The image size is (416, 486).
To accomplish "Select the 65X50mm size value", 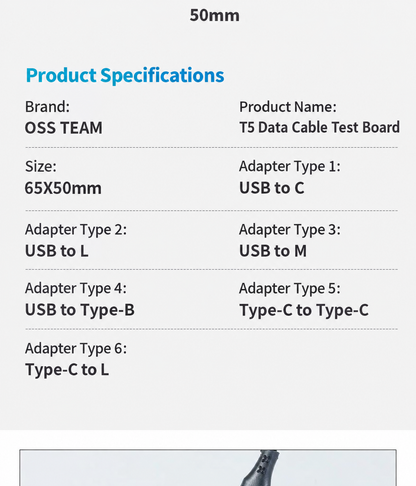I will (63, 188).
